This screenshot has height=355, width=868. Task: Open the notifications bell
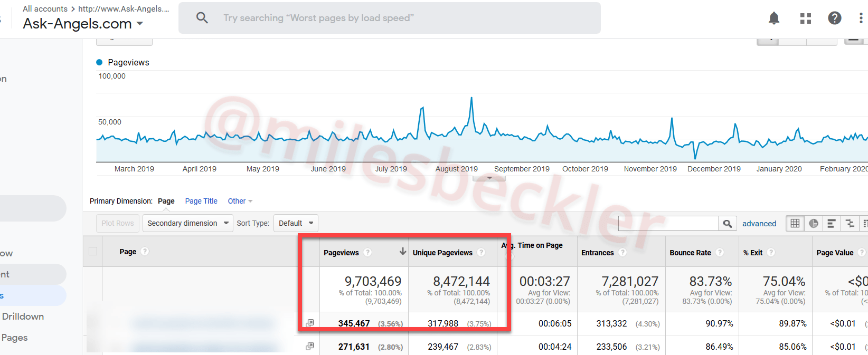[x=774, y=18]
